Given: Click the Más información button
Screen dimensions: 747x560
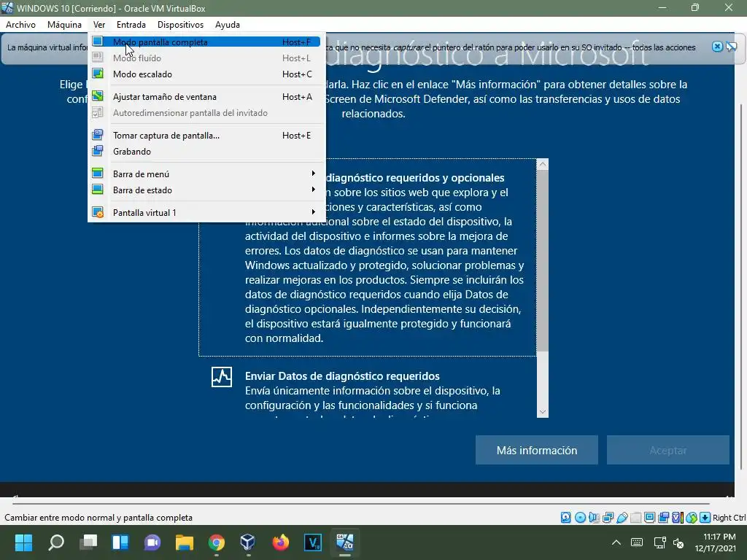Looking at the screenshot, I should (x=536, y=450).
